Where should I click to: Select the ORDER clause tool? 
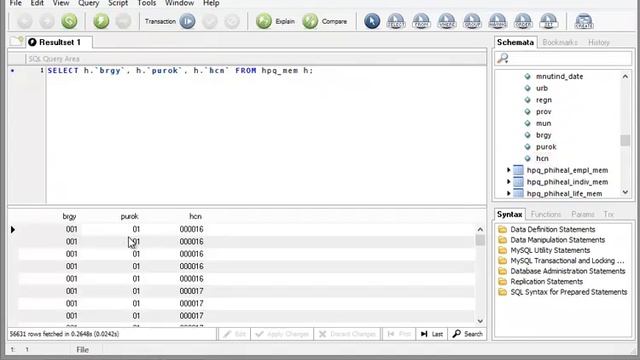point(523,21)
